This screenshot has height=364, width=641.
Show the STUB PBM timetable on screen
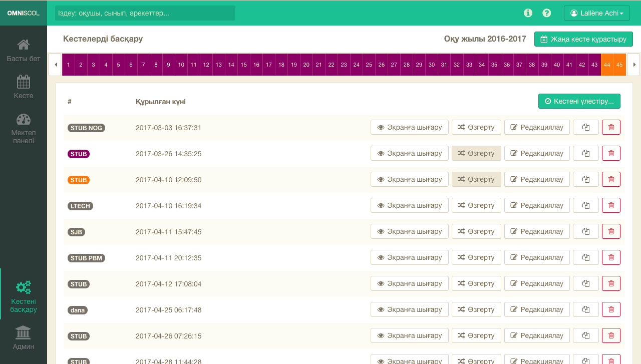pyautogui.click(x=409, y=257)
